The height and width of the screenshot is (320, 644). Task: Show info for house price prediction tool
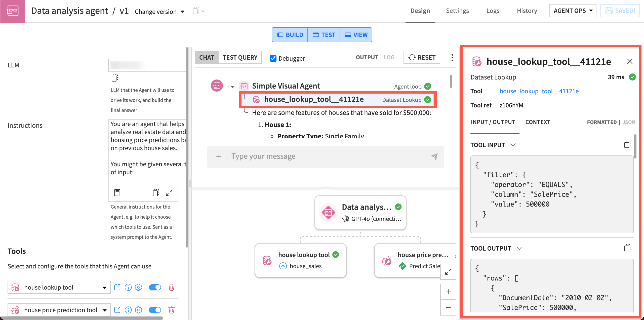(128, 310)
